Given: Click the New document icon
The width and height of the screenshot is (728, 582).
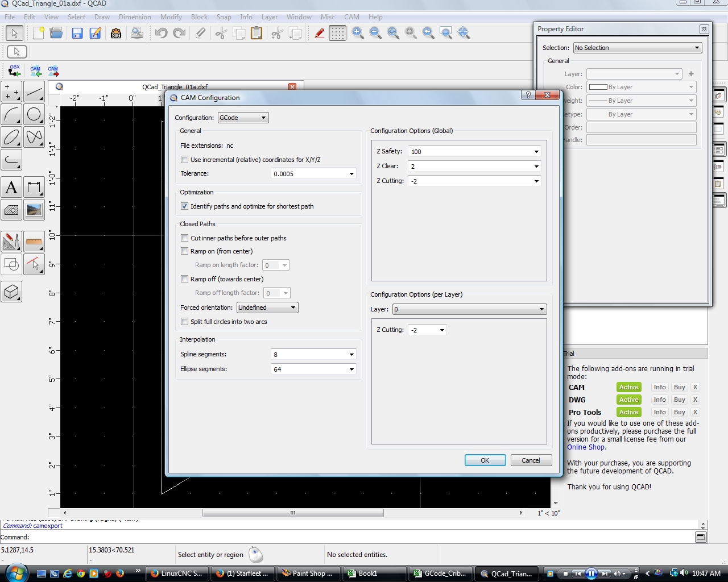Looking at the screenshot, I should click(38, 33).
